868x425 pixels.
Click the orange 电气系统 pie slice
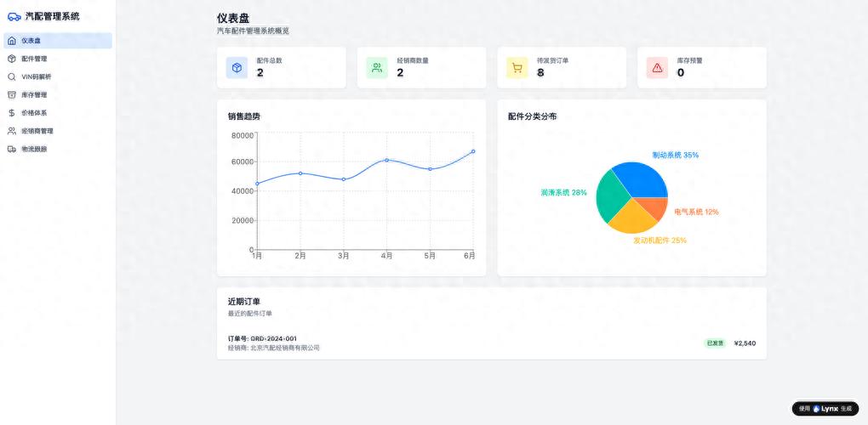pyautogui.click(x=657, y=207)
